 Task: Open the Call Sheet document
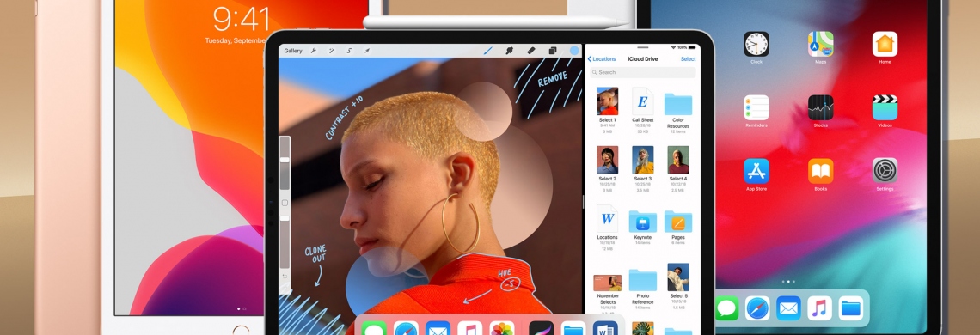coord(642,110)
